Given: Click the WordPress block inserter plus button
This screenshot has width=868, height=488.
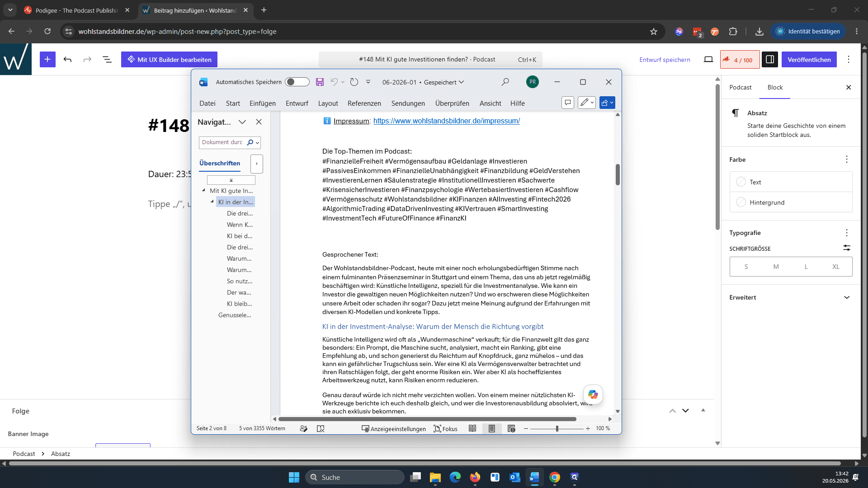Looking at the screenshot, I should click(x=47, y=59).
